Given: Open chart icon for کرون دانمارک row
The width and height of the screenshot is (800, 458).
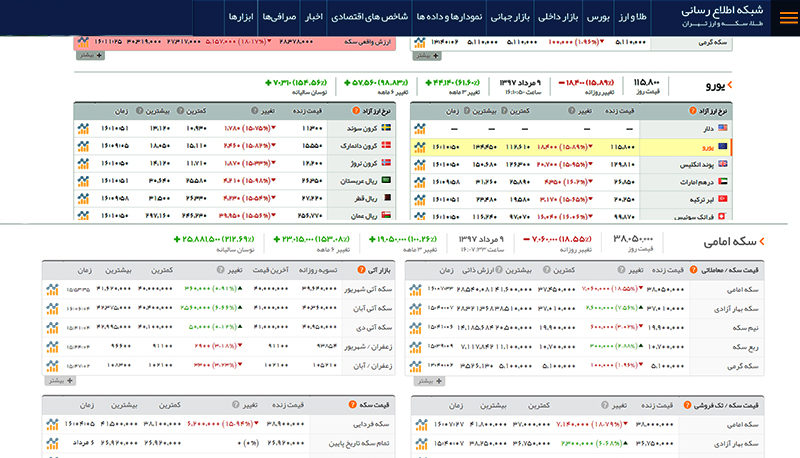Looking at the screenshot, I should click(x=83, y=146).
